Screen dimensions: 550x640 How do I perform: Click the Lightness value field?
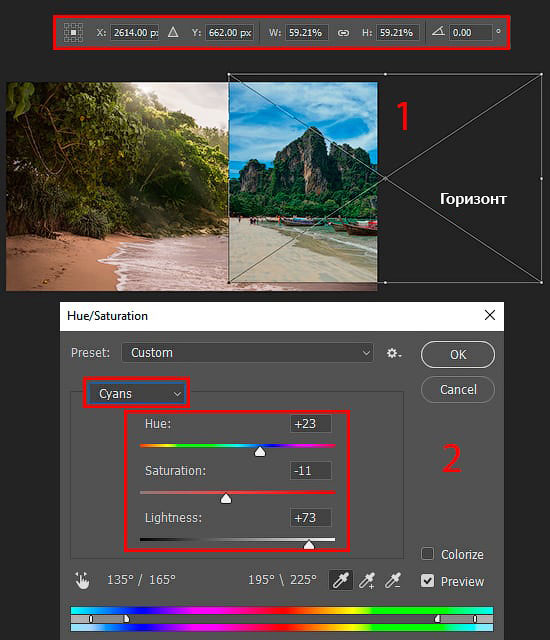(x=310, y=518)
